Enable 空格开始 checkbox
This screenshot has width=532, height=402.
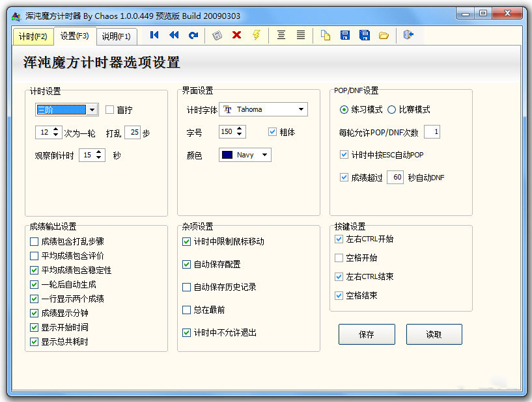coord(339,258)
